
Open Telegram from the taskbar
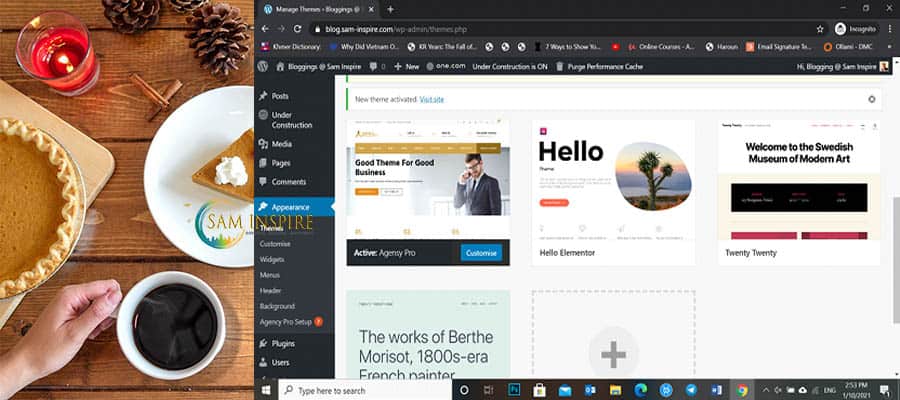[691, 390]
